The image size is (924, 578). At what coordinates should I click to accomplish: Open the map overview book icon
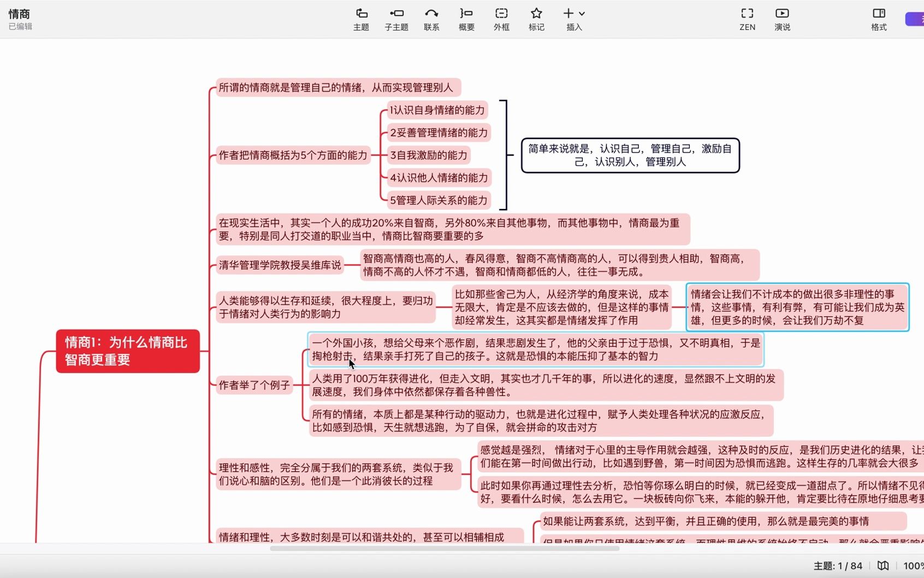coord(883,566)
